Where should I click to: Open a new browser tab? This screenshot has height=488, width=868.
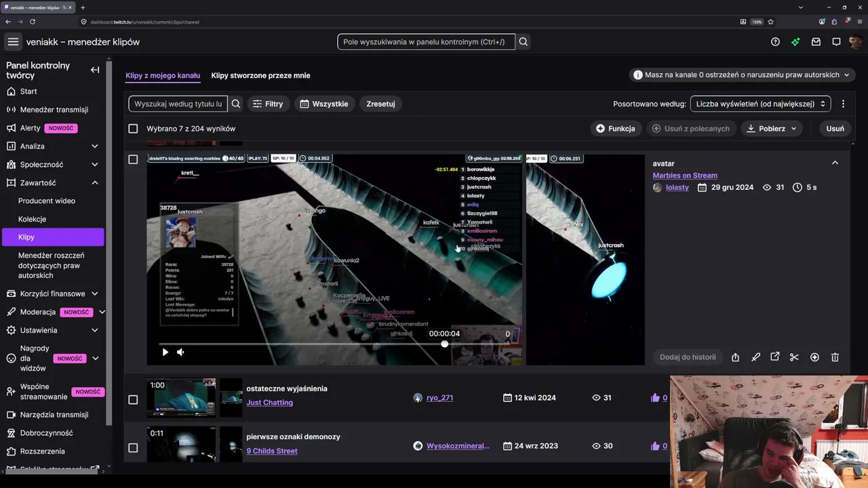click(83, 7)
